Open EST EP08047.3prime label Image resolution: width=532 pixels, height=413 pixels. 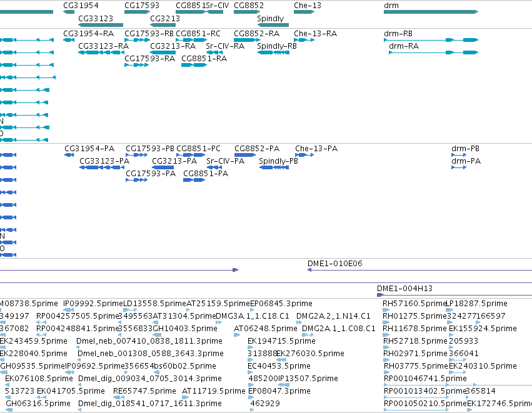tap(279, 391)
